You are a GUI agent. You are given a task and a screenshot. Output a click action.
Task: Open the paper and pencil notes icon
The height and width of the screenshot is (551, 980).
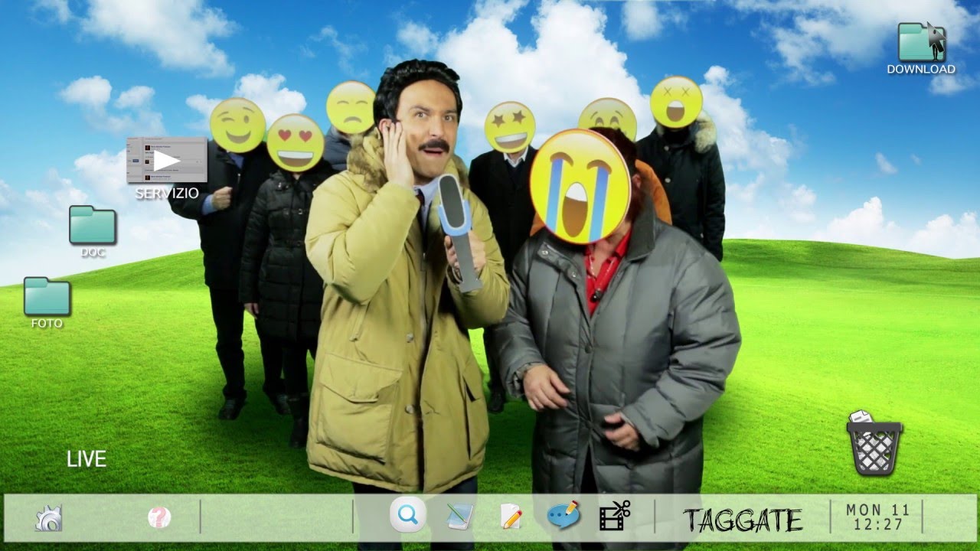click(x=511, y=516)
